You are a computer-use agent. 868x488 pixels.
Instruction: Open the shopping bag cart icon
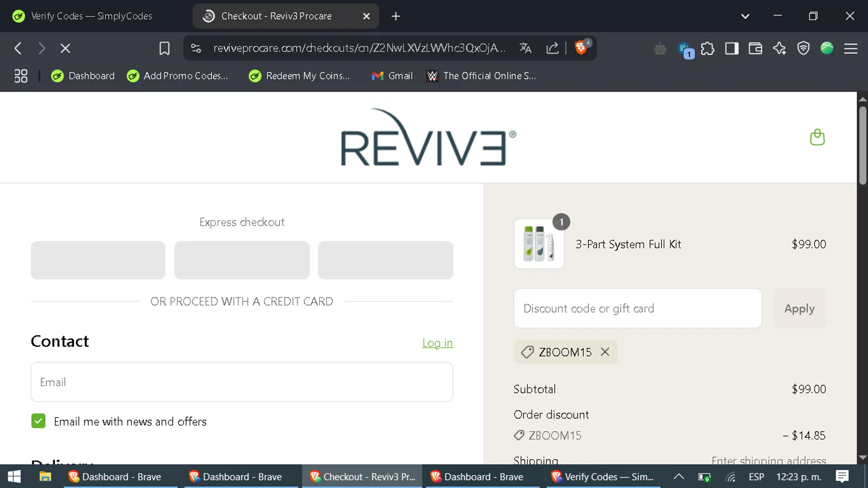tap(817, 137)
